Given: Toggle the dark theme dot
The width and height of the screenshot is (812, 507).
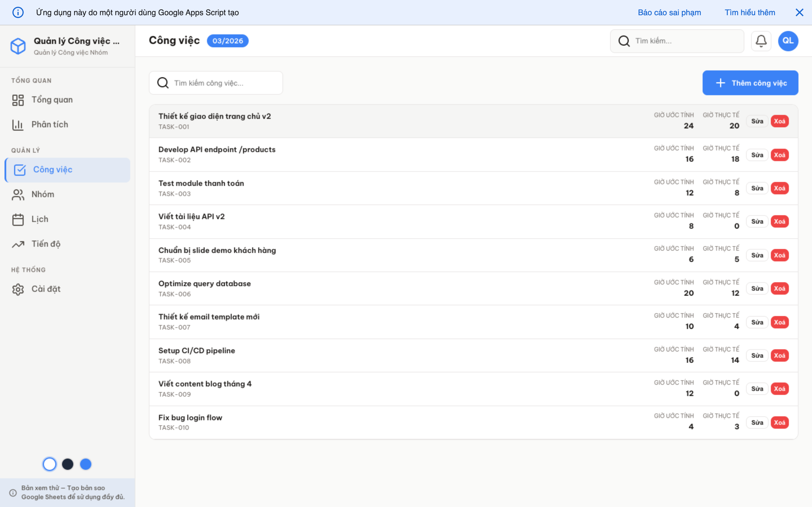Looking at the screenshot, I should pos(68,464).
